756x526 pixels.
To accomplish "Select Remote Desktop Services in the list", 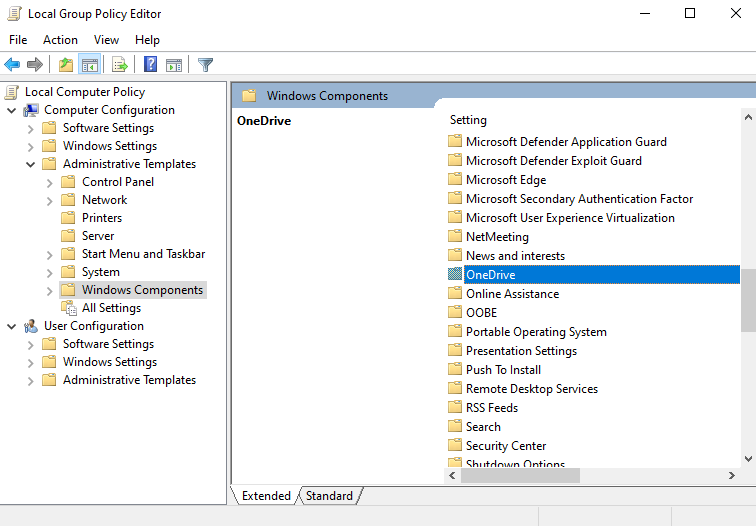I will [x=532, y=389].
